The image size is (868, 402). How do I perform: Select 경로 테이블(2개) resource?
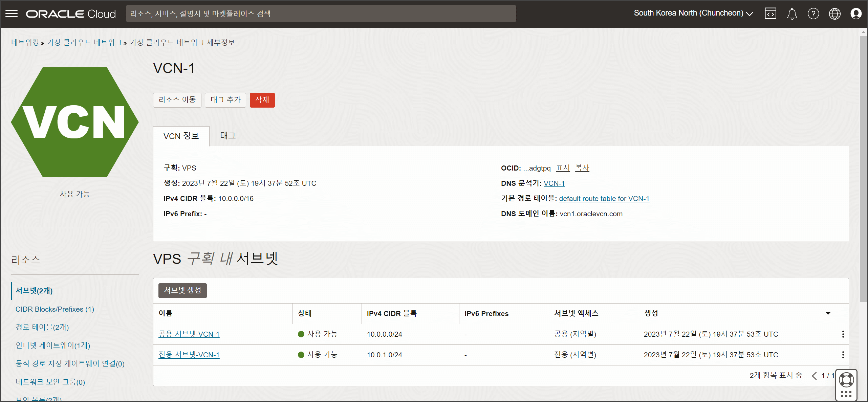click(x=42, y=327)
